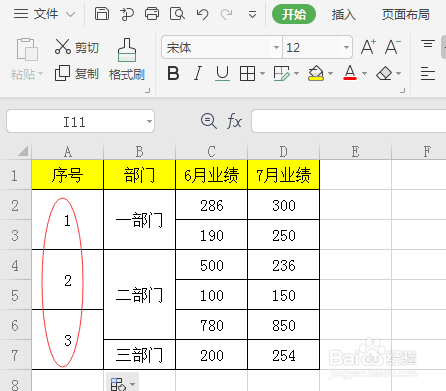The height and width of the screenshot is (391, 446).
Task: Switch to the 开始 Home tab
Action: [294, 14]
